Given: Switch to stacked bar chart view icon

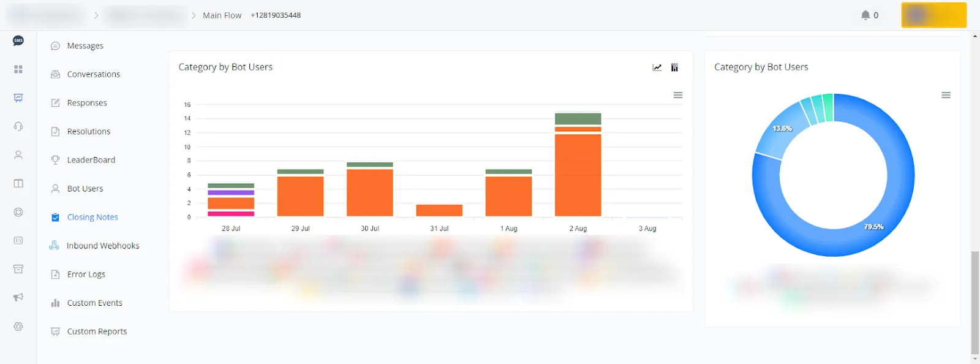Looking at the screenshot, I should (x=674, y=67).
